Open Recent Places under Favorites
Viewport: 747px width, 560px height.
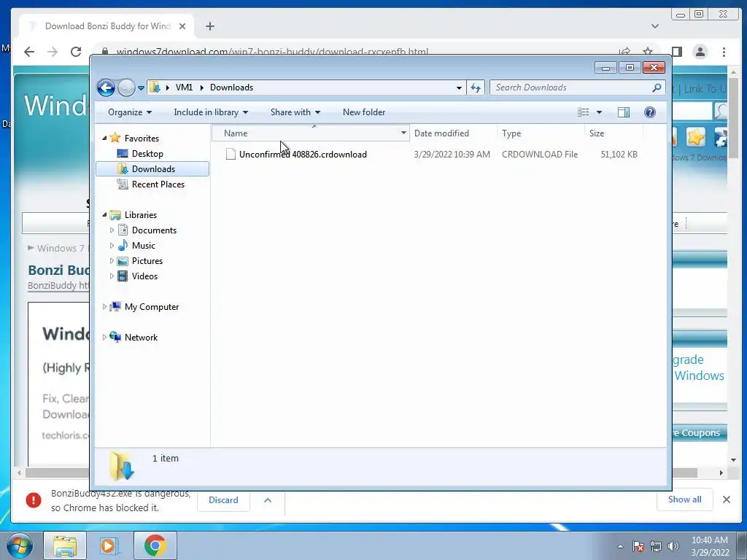(x=158, y=184)
